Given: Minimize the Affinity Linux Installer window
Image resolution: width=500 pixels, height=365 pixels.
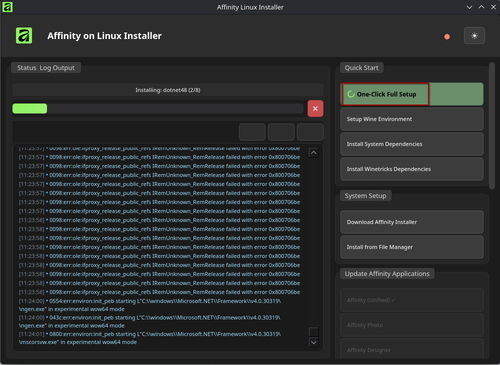Looking at the screenshot, I should (x=469, y=7).
